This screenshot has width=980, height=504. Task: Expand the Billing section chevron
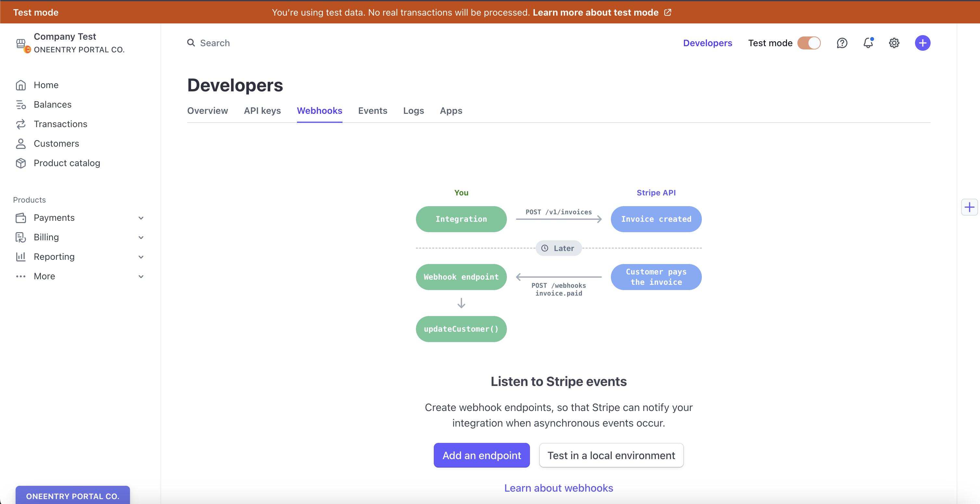pos(141,238)
